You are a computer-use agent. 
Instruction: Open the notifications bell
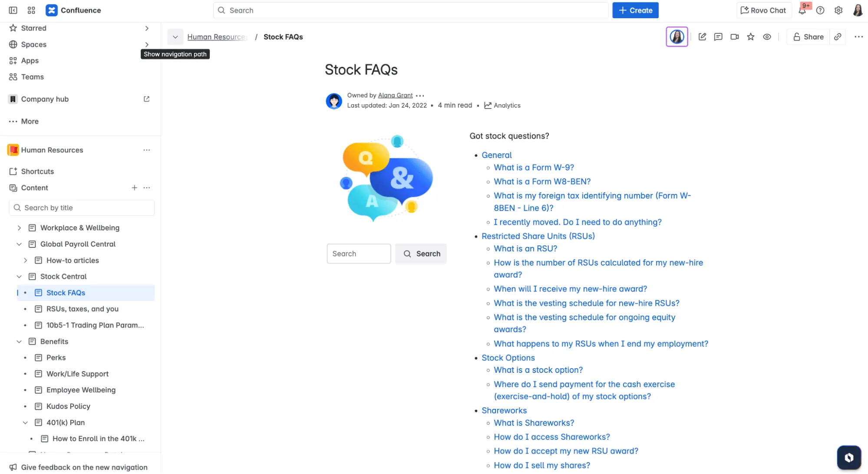click(x=802, y=10)
